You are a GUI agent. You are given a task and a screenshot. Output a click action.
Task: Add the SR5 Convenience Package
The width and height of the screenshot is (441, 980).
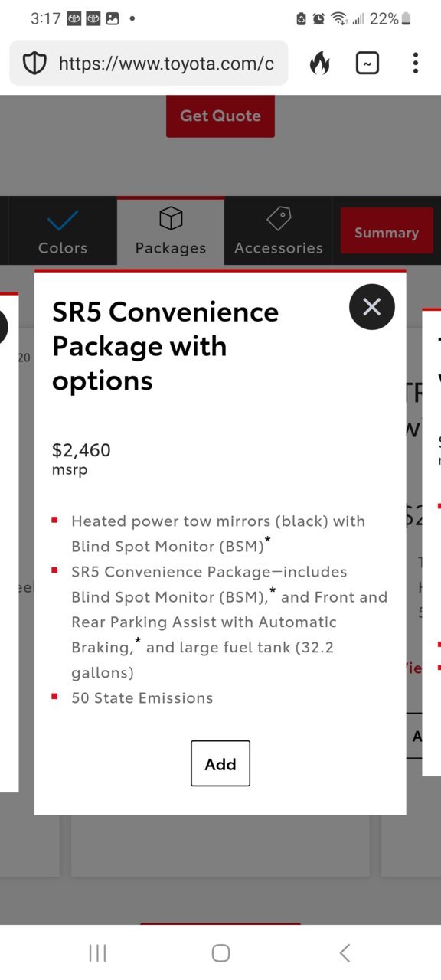(220, 763)
